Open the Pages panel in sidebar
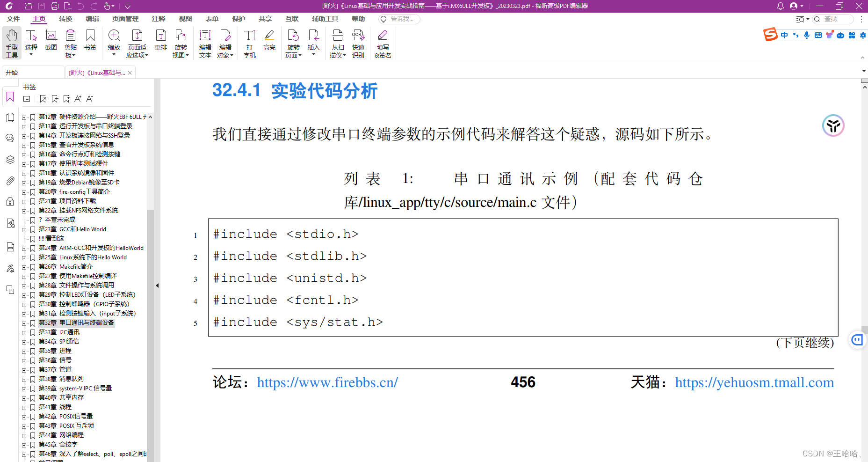868x462 pixels. pyautogui.click(x=10, y=117)
